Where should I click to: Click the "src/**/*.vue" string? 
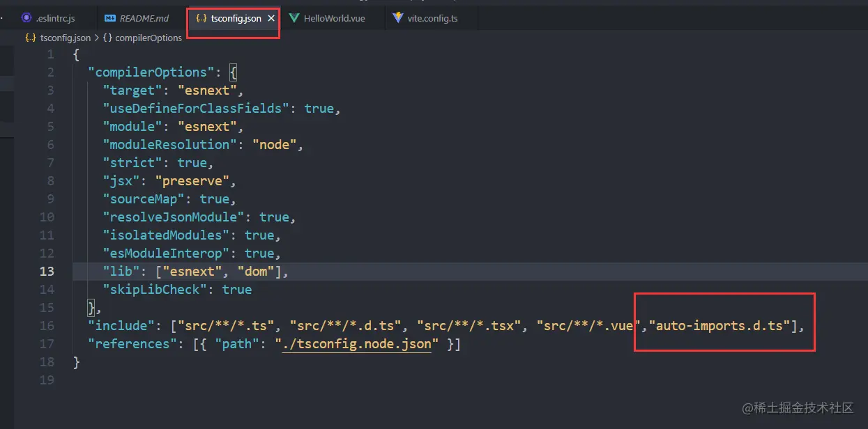(x=588, y=325)
